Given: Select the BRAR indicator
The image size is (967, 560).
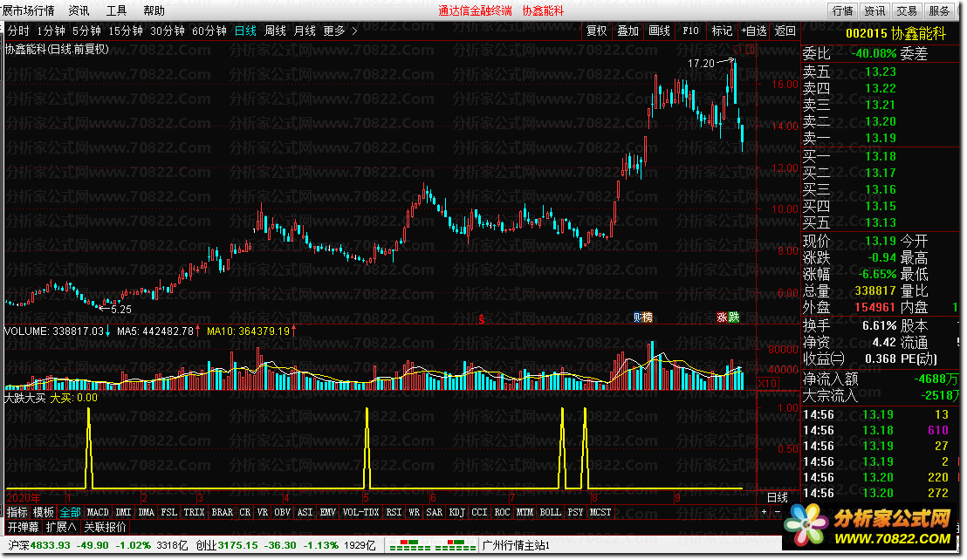Looking at the screenshot, I should 223,512.
